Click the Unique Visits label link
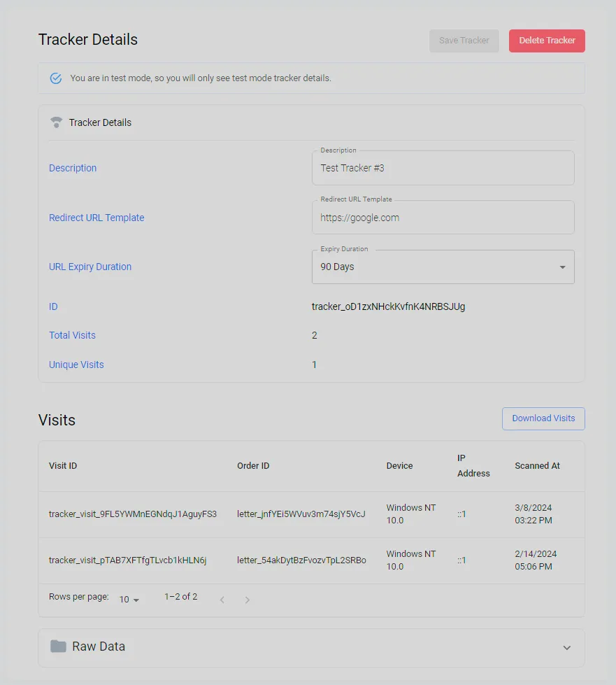616x685 pixels. 76,365
